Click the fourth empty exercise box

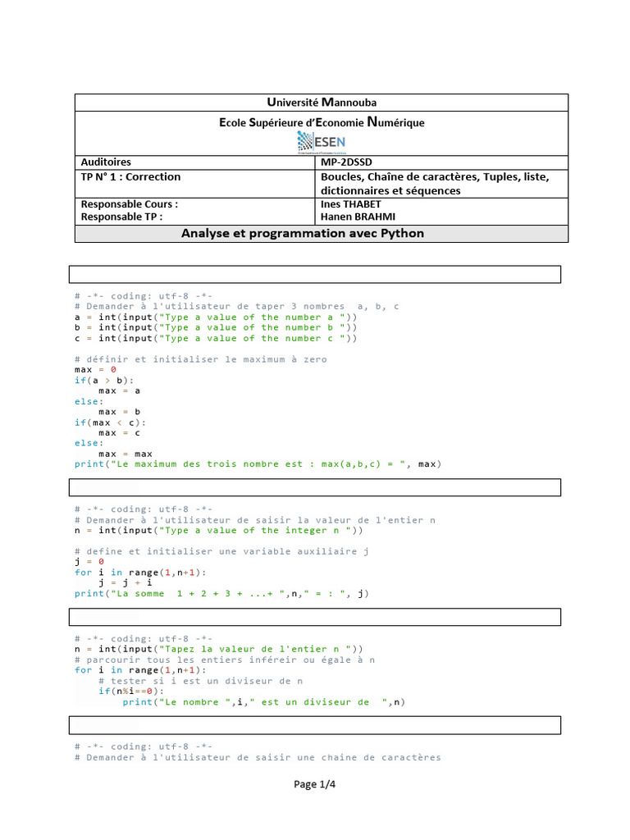pos(315,725)
